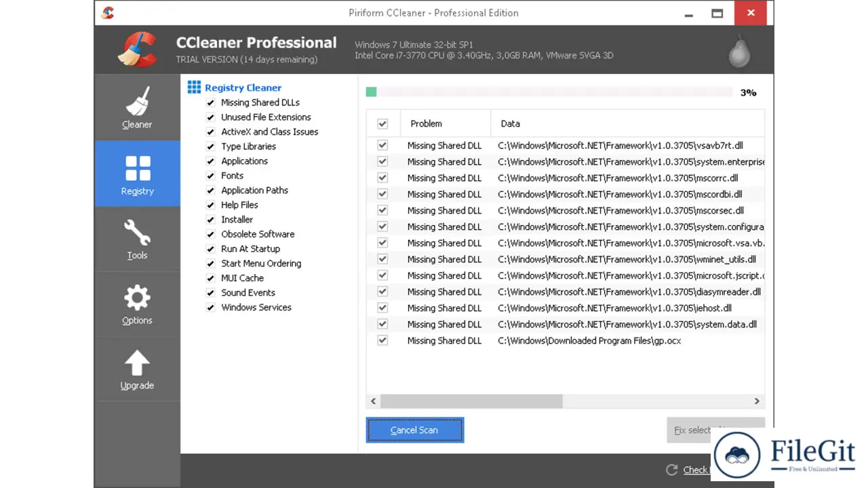Screen dimensions: 868x488
Task: Sort by the Problem column header
Action: pos(446,123)
